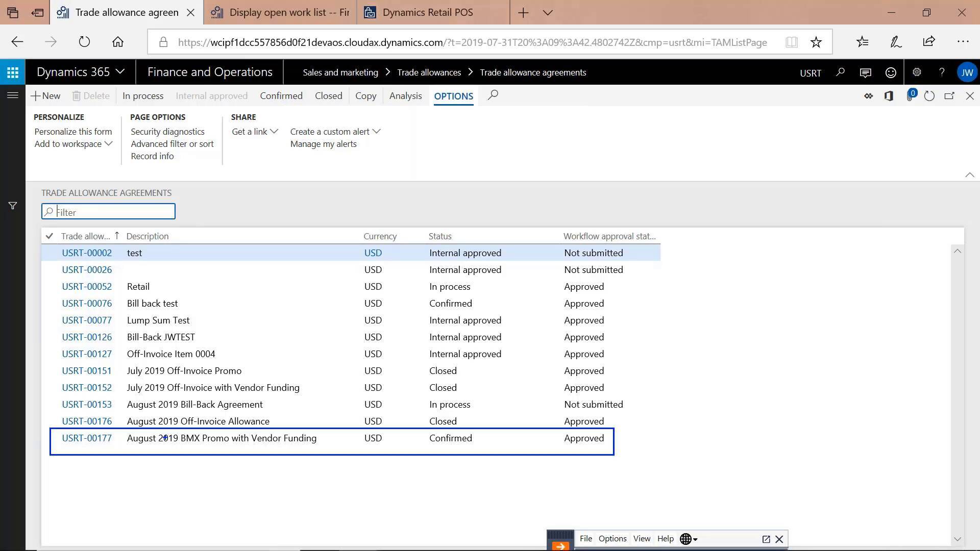This screenshot has width=980, height=551.
Task: Toggle the favorites star in the address bar
Action: click(x=816, y=42)
